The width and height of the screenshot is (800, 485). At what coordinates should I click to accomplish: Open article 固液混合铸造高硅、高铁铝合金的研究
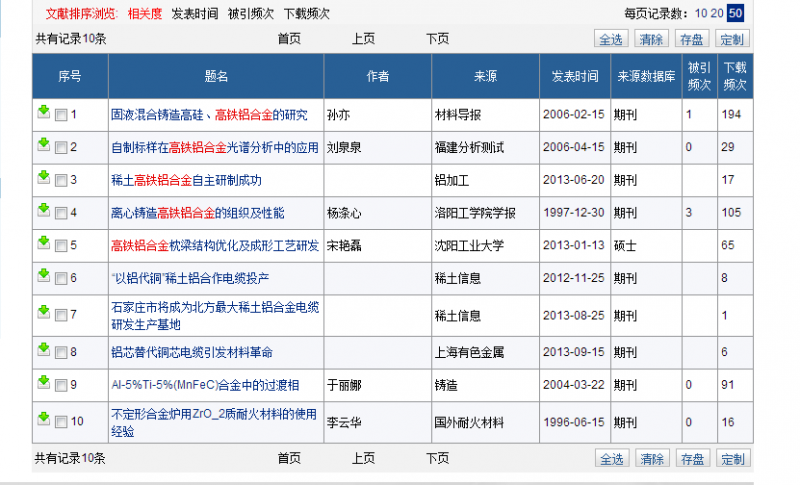[209, 115]
